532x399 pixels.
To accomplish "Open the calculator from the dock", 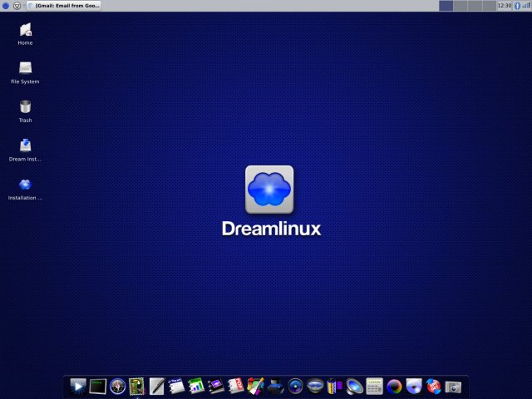I will coord(374,387).
